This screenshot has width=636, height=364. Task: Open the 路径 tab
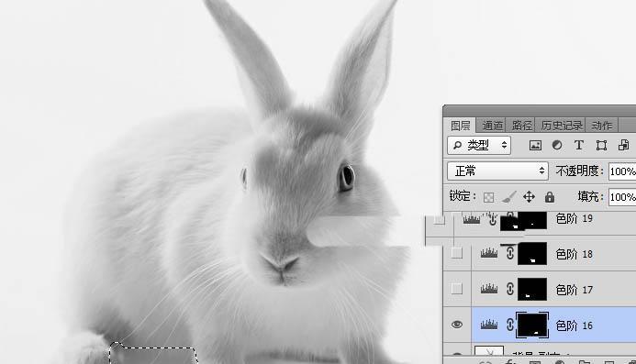coord(521,126)
